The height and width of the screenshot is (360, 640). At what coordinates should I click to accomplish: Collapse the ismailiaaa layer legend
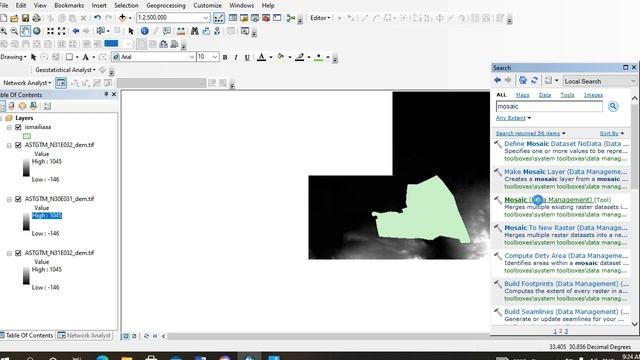tap(9, 127)
